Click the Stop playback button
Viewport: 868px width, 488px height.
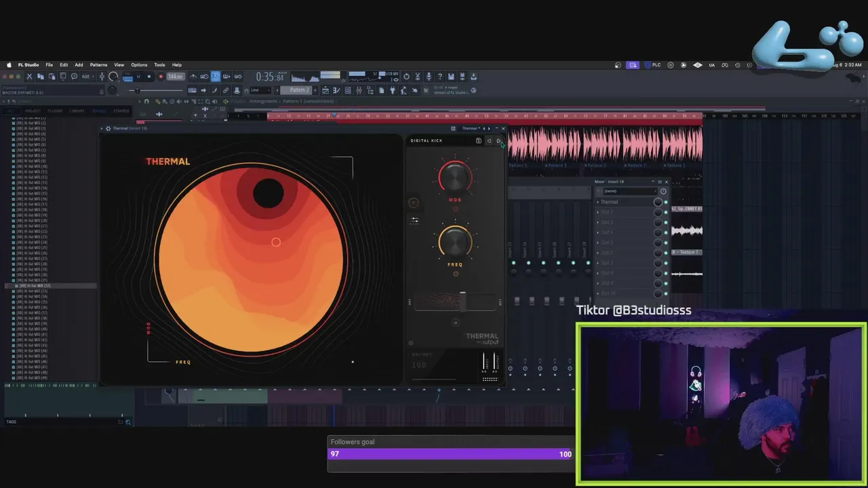click(x=149, y=77)
